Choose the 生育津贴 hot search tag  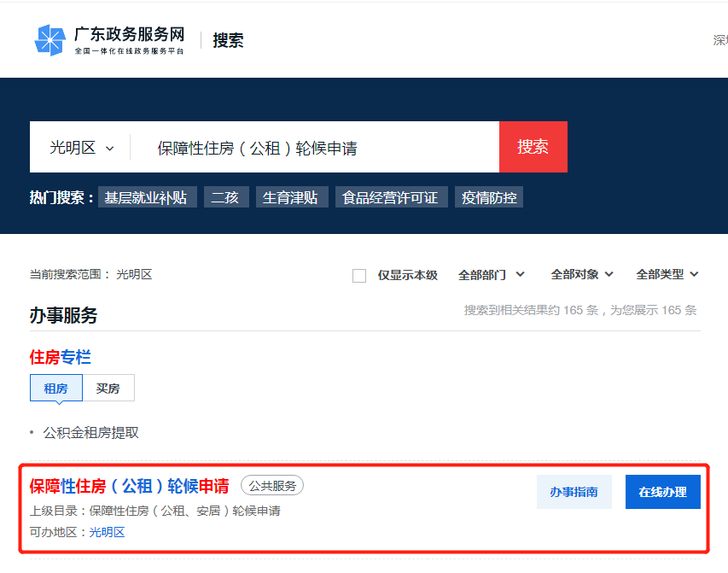tap(290, 197)
